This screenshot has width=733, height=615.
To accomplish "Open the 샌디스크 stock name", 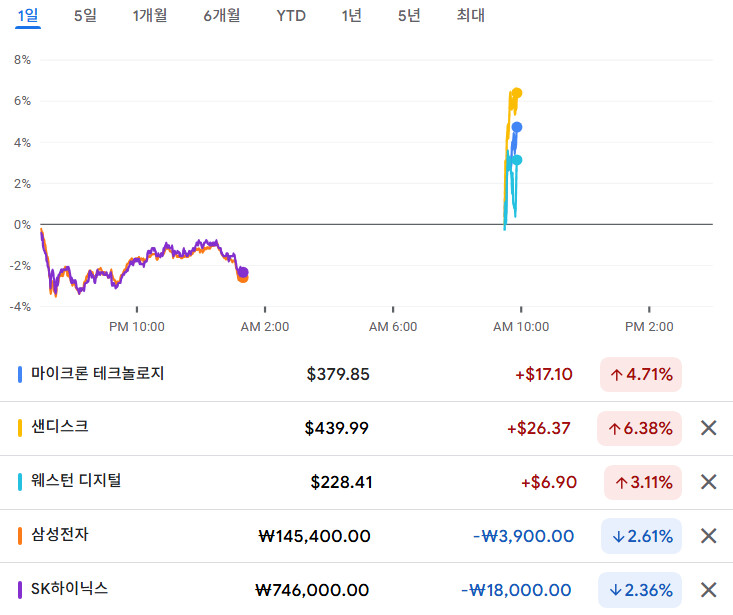I will (x=60, y=427).
